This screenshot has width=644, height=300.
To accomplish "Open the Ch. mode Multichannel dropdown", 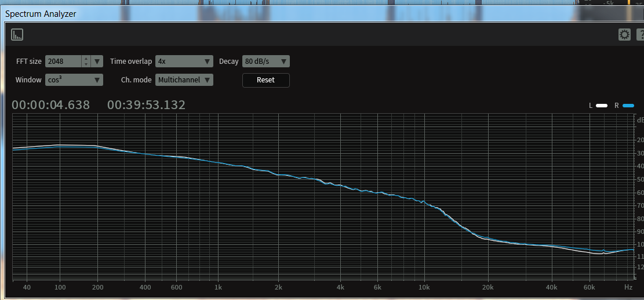I will (184, 79).
